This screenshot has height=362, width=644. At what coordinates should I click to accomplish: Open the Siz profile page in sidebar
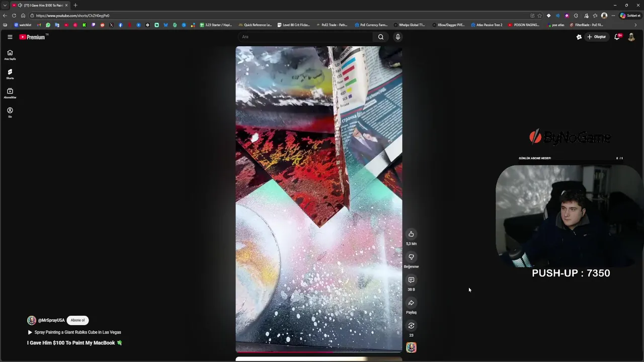pyautogui.click(x=10, y=113)
